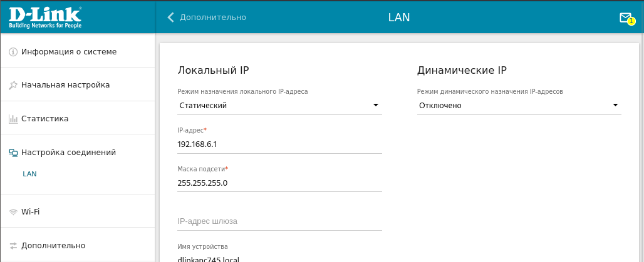Image resolution: width=644 pixels, height=262 pixels.
Task: Open the mail notifications icon
Action: (x=625, y=18)
